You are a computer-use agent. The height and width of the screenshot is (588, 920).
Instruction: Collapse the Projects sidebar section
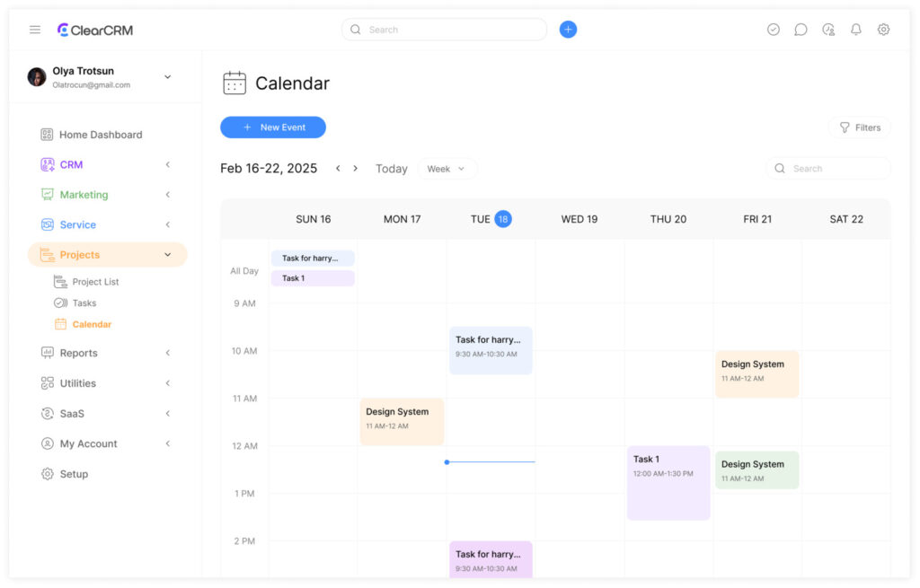pos(167,255)
